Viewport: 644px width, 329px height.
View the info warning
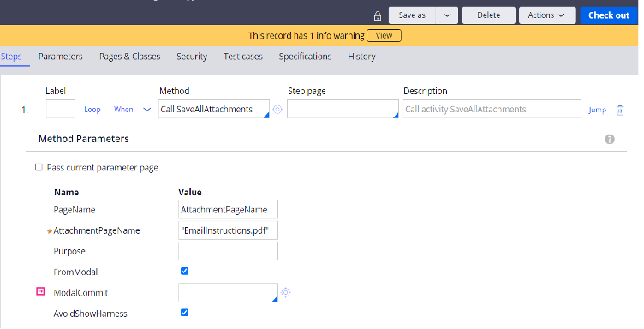click(384, 35)
